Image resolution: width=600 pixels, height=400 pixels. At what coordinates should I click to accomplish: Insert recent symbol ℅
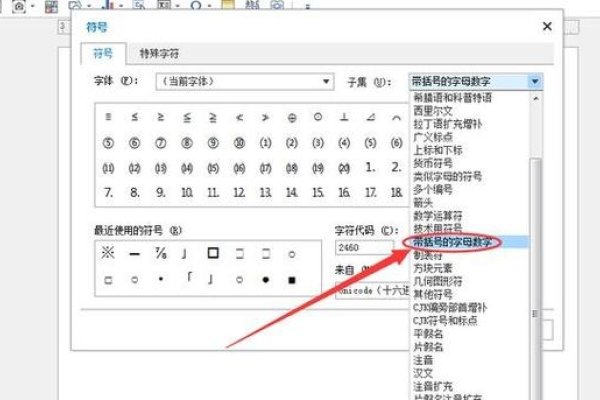point(161,253)
